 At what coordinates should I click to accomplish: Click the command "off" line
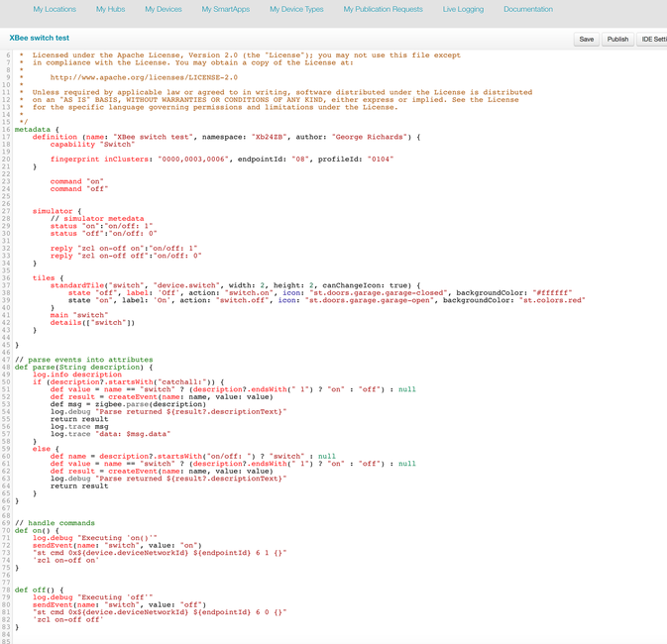pos(79,189)
